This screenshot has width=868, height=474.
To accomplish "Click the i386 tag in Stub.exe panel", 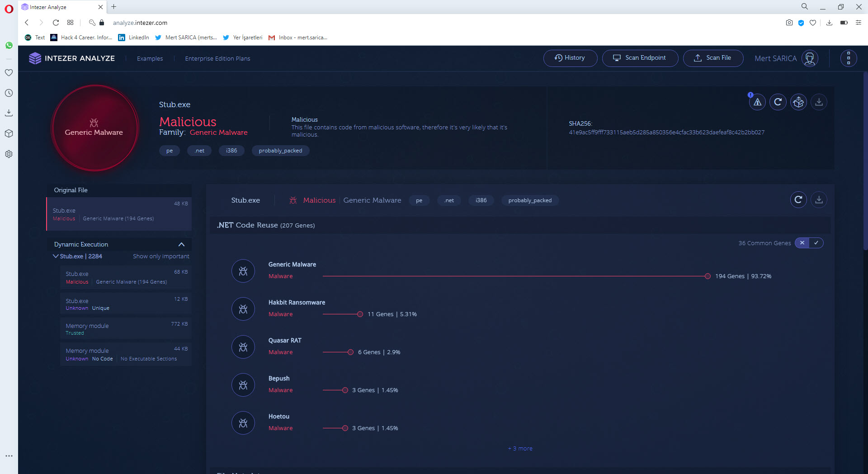I will click(481, 200).
